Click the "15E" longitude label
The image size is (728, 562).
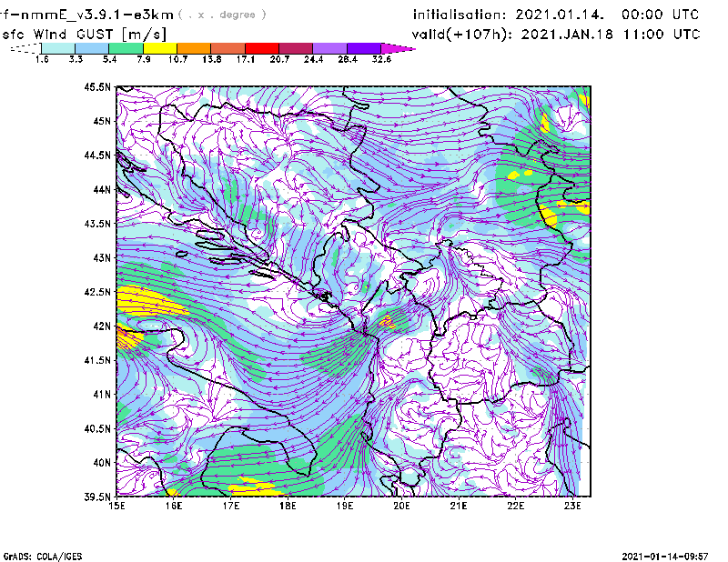coord(116,506)
